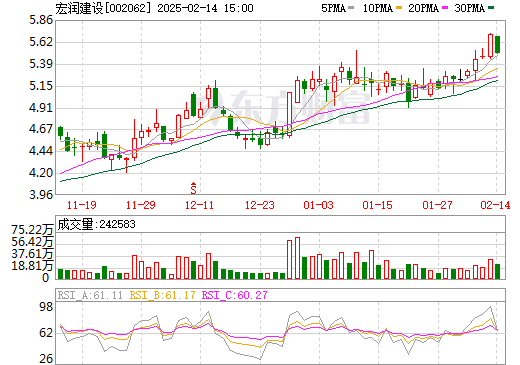Click the 5PMA legend label
Screen dimensions: 520x365
[x=333, y=8]
